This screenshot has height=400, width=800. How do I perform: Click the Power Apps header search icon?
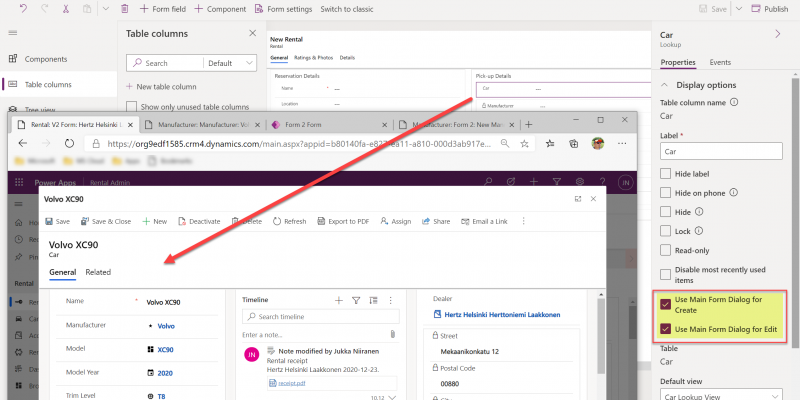click(488, 182)
